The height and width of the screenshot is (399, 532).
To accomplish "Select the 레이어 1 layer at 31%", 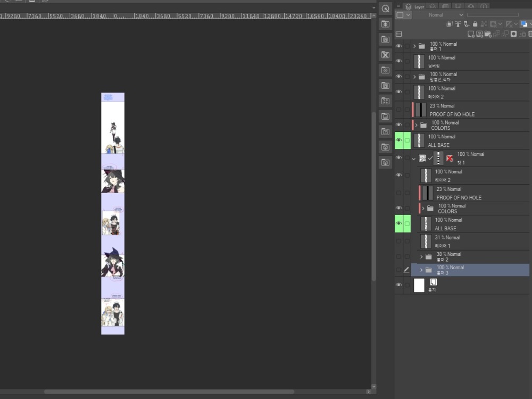I will [x=473, y=241].
